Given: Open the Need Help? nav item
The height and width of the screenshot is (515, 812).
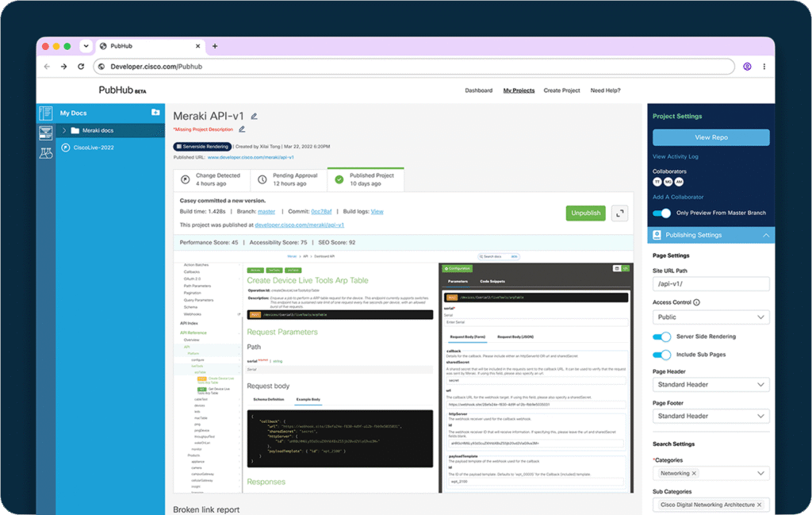Looking at the screenshot, I should pyautogui.click(x=605, y=90).
